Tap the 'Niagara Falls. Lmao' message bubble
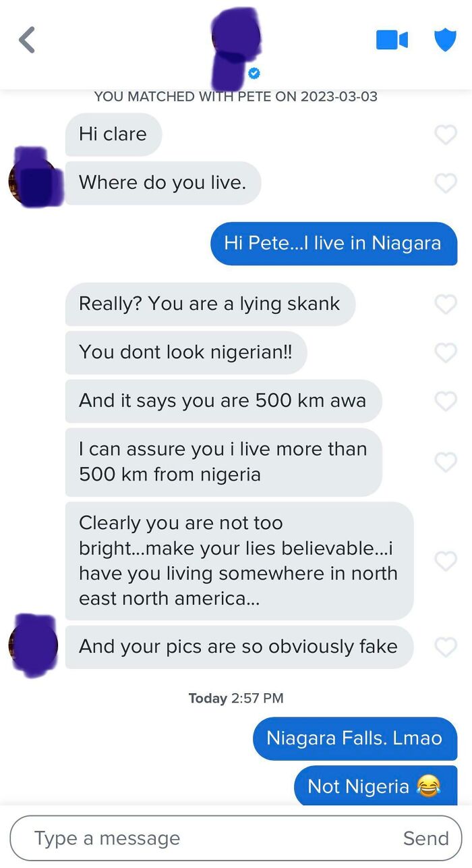The image size is (472, 868). (x=355, y=738)
